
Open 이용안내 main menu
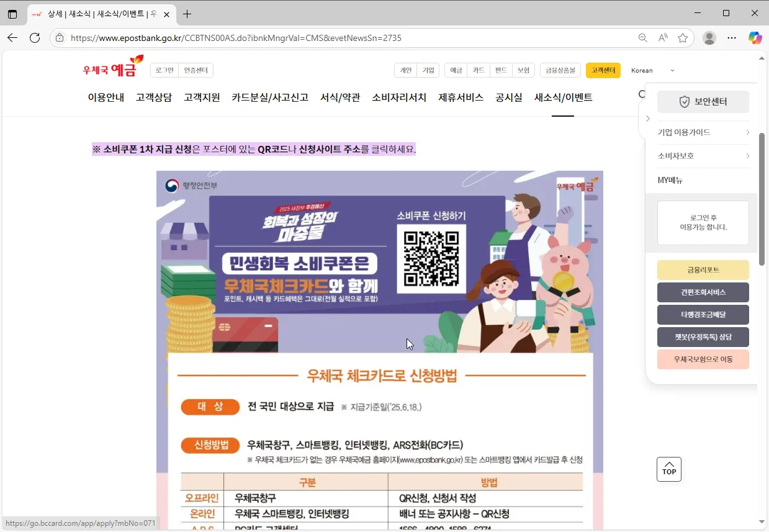(x=106, y=97)
